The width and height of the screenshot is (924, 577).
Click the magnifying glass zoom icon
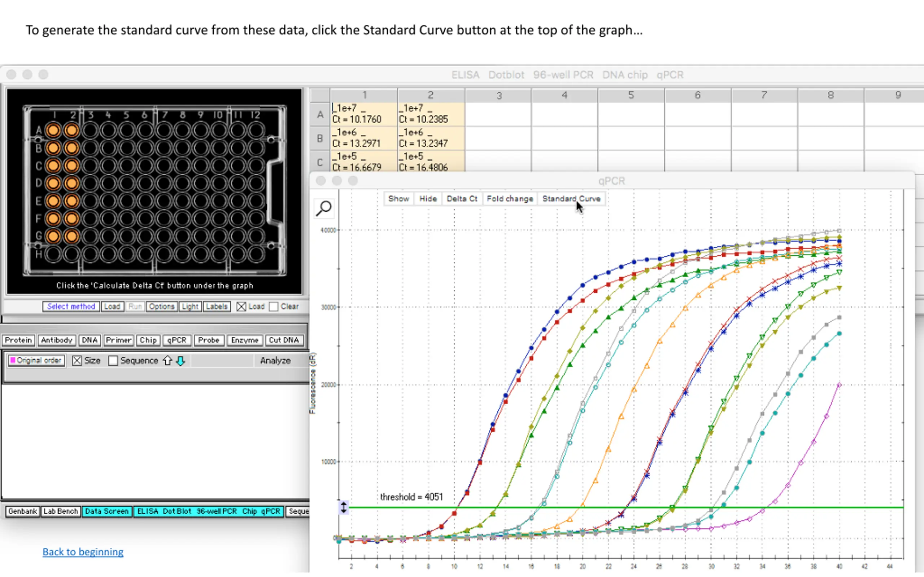[x=324, y=208]
